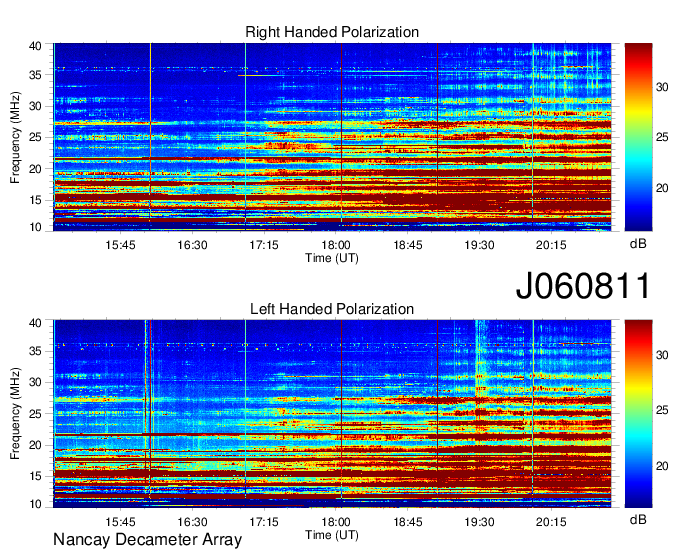Click the Left Handed plot's dB color bar

[638, 414]
